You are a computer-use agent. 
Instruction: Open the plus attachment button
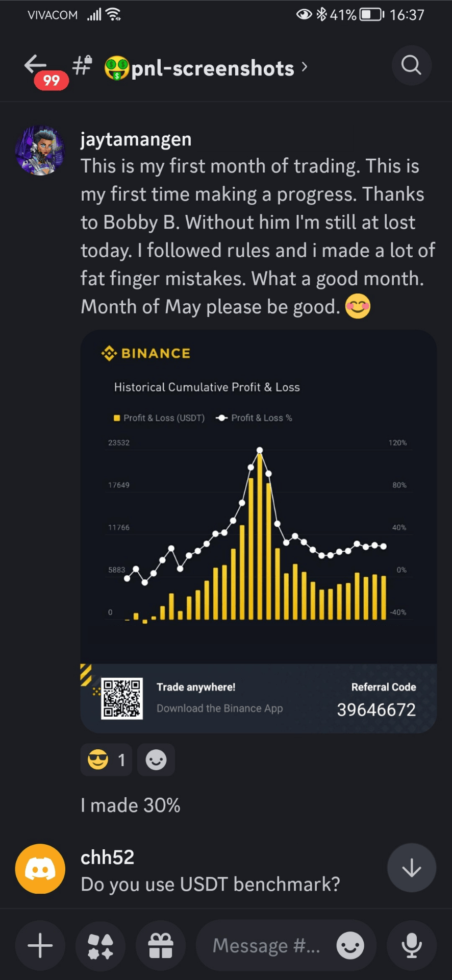coord(40,946)
